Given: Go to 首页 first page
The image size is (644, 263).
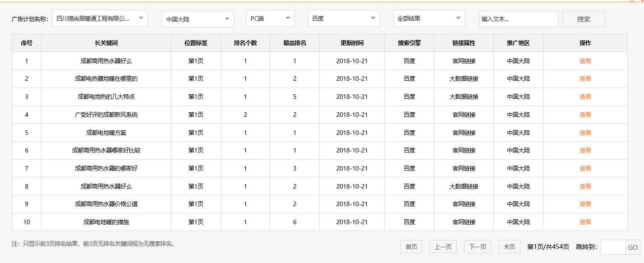Looking at the screenshot, I should 411,246.
